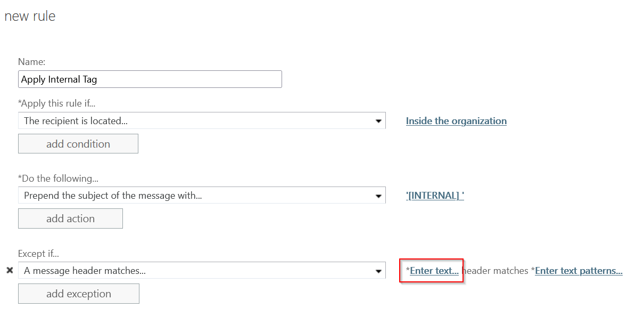Click the 'new rule' page heading
Screen dimensions: 644x316
(x=30, y=17)
